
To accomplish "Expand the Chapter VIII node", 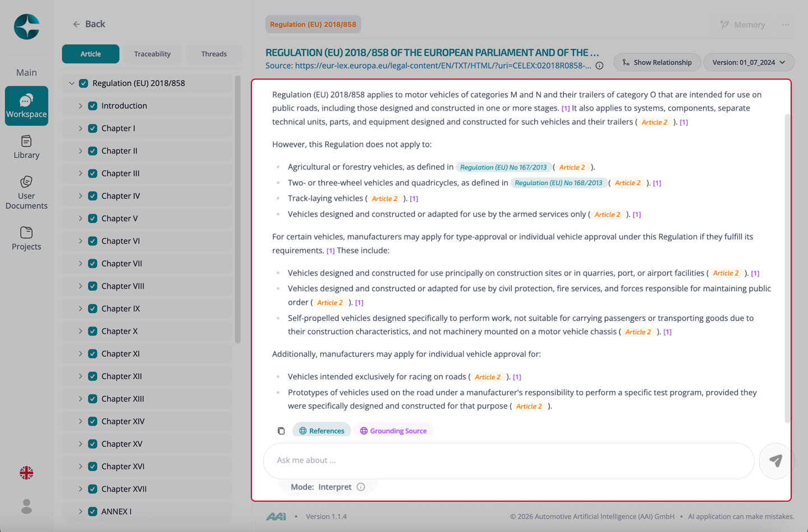I will (x=80, y=286).
